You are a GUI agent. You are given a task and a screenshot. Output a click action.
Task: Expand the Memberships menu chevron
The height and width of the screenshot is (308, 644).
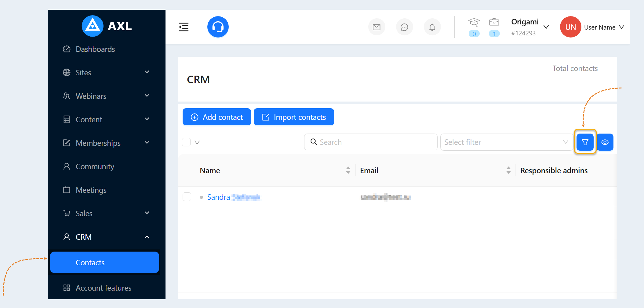coord(147,142)
